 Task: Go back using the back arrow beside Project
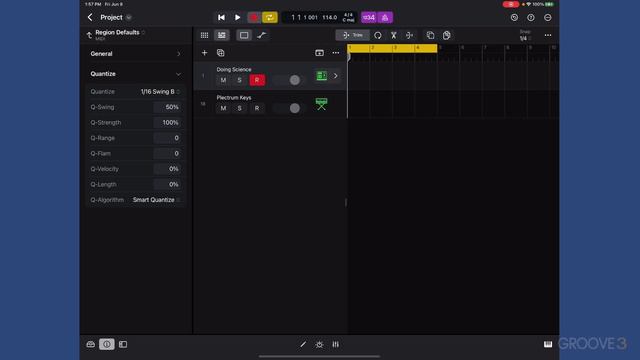coord(90,17)
